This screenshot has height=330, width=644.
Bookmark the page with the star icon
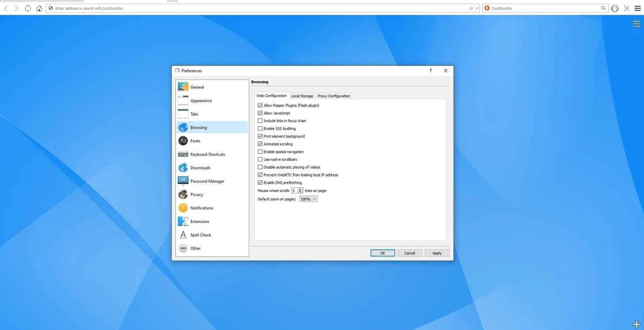pos(471,8)
